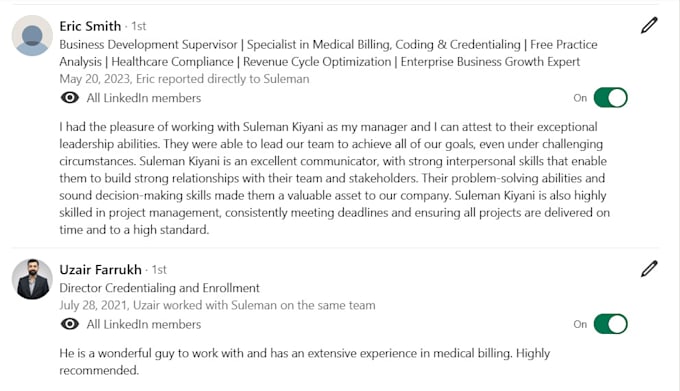The height and width of the screenshot is (391, 680).
Task: Click 'All LinkedIn members' under Uzair Farrukh
Action: (144, 324)
